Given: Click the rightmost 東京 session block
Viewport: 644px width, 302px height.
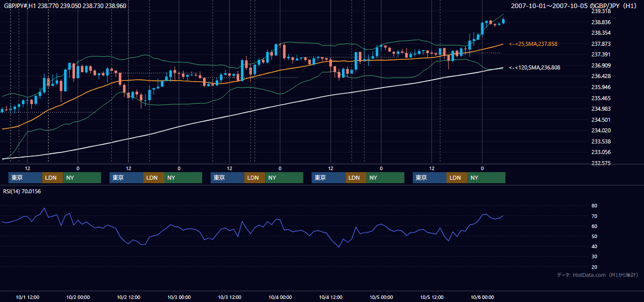Looking at the screenshot, I should pos(429,178).
